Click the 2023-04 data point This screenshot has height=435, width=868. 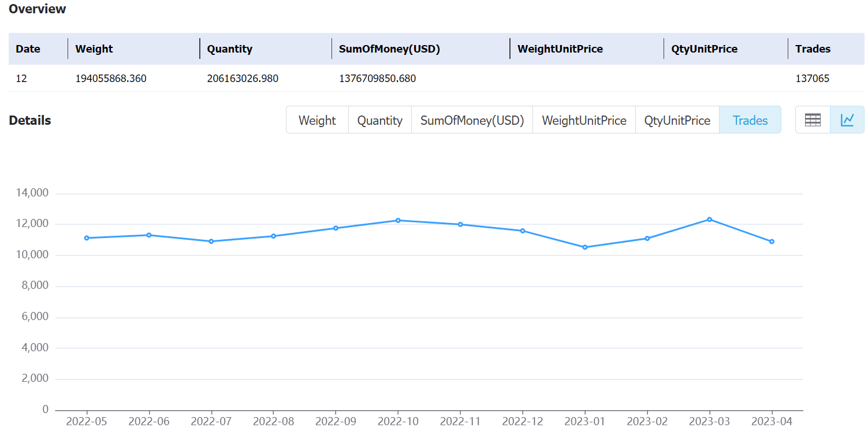pos(772,241)
